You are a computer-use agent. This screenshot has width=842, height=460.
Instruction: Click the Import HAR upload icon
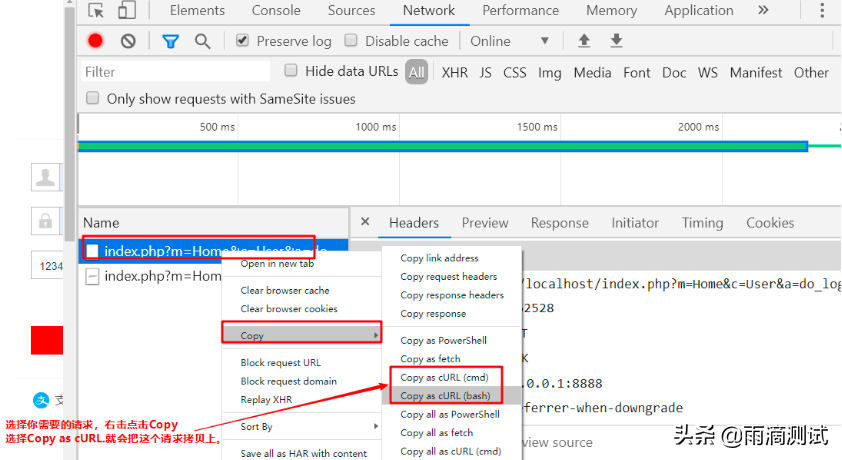pos(584,41)
